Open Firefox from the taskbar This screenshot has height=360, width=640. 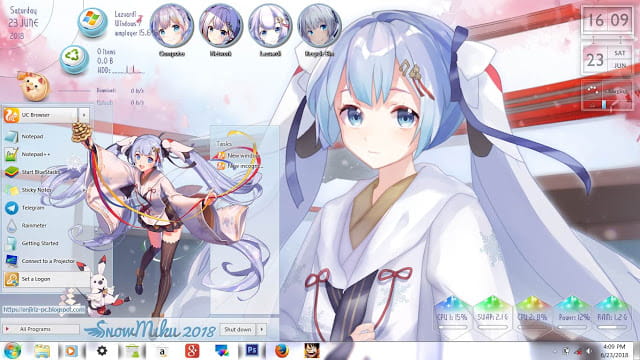point(282,351)
